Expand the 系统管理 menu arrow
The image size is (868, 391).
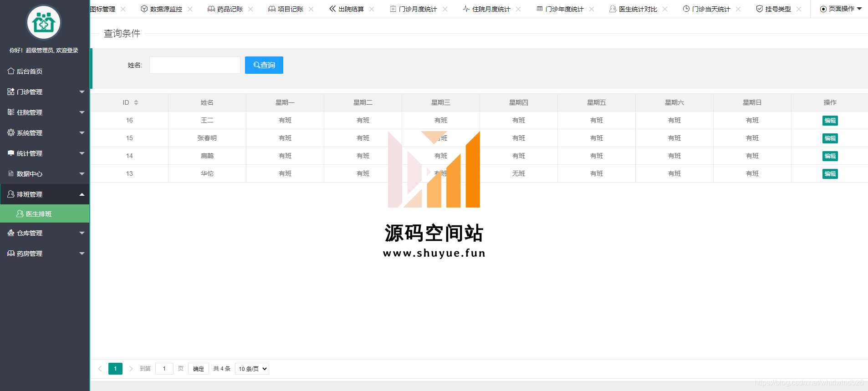click(82, 133)
